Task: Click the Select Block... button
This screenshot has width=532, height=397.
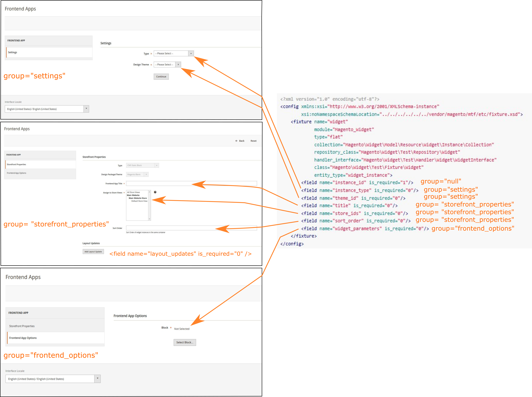Action: [x=185, y=343]
